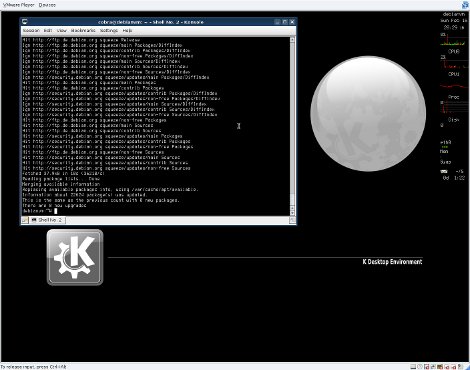Click the hard disk device icon in VMware status bar
The height and width of the screenshot is (370, 470).
click(413, 367)
